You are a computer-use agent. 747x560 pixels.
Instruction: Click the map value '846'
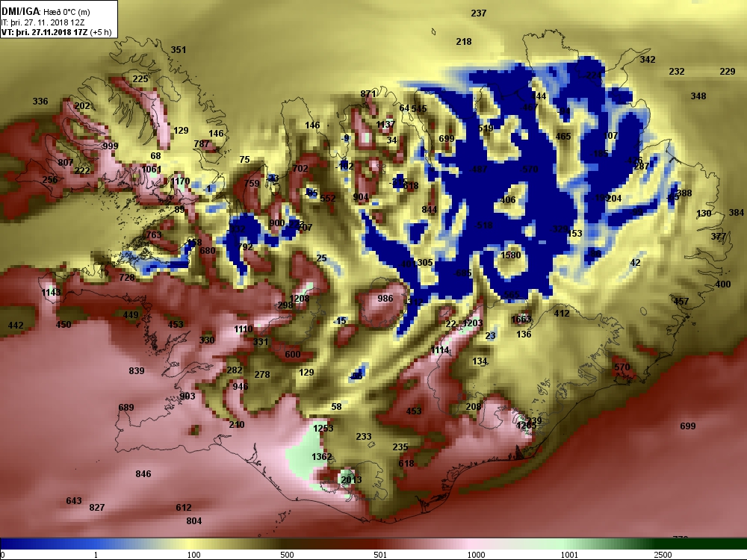tap(143, 474)
